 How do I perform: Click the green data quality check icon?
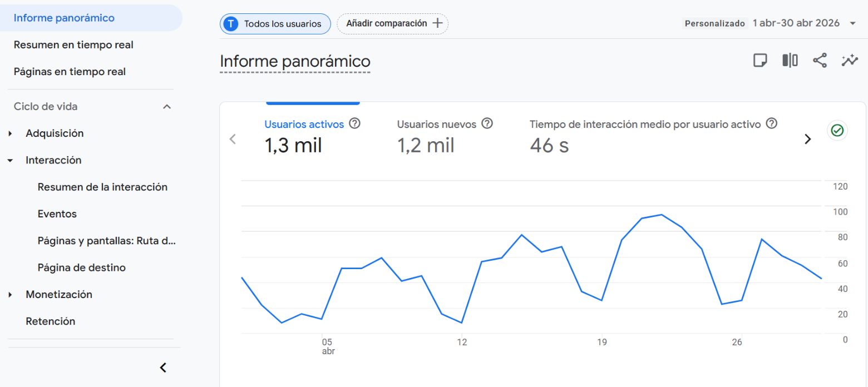pos(837,131)
